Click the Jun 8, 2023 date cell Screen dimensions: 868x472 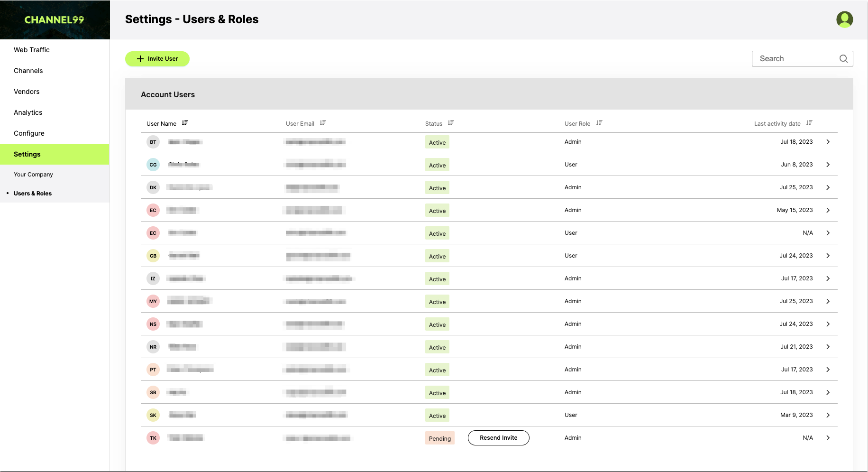point(797,165)
